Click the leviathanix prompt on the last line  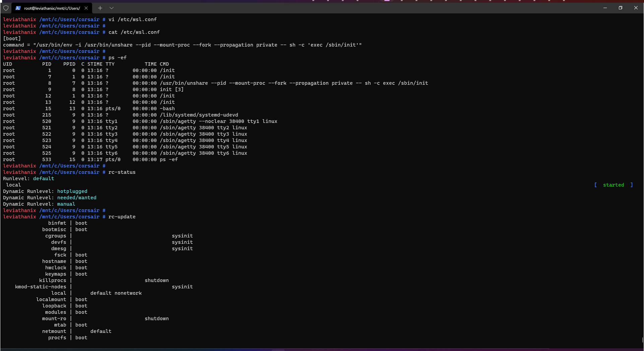click(x=19, y=217)
